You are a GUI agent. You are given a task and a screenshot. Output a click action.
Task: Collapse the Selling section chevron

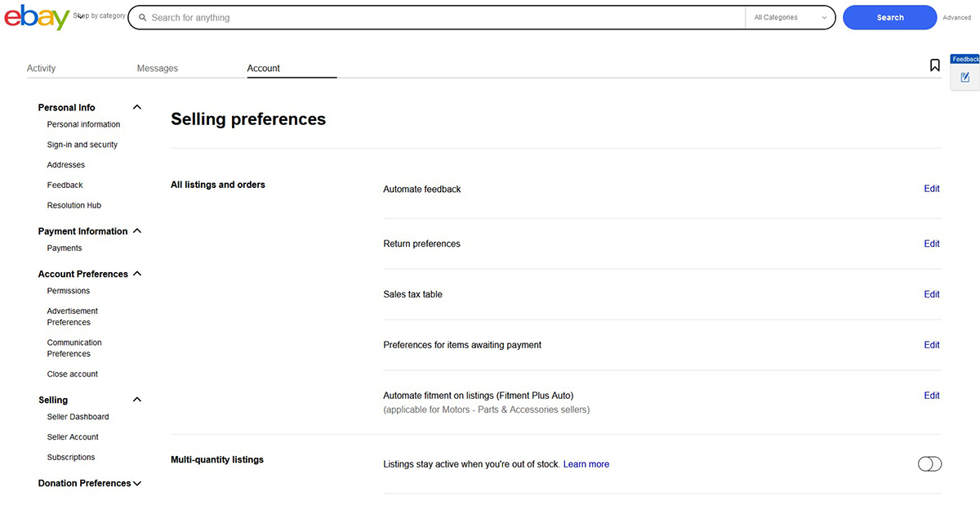pos(137,399)
